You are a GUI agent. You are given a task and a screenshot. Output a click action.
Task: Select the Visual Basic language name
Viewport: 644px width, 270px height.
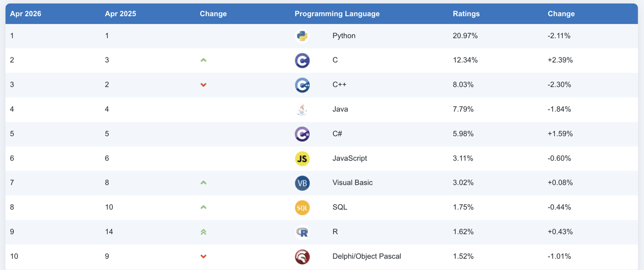point(352,183)
